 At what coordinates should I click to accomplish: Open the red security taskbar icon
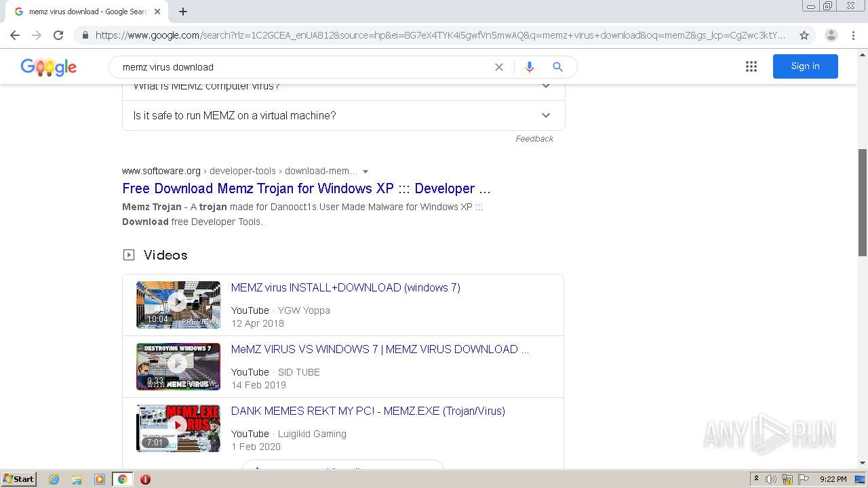click(145, 479)
